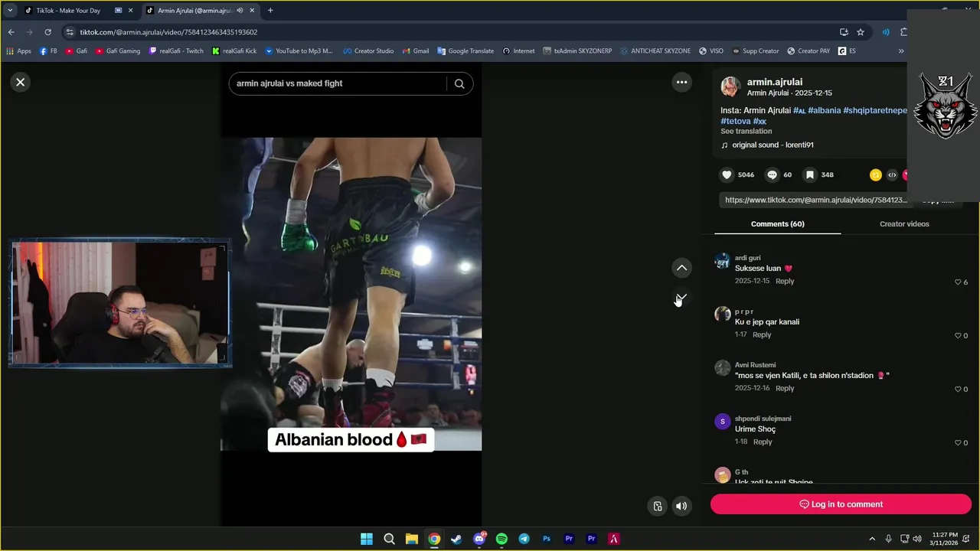Image resolution: width=980 pixels, height=551 pixels.
Task: Like the 'Urime Shoç' comment heart
Action: [958, 443]
